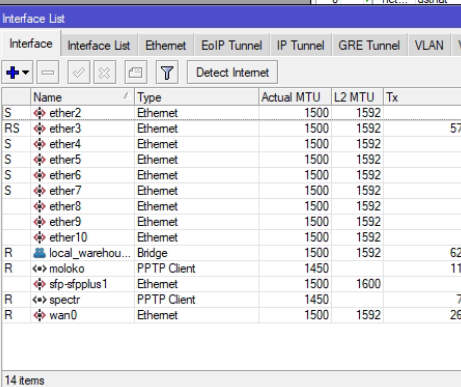Sort by the L2 MTU column header
The image size is (461, 387).
coord(357,97)
